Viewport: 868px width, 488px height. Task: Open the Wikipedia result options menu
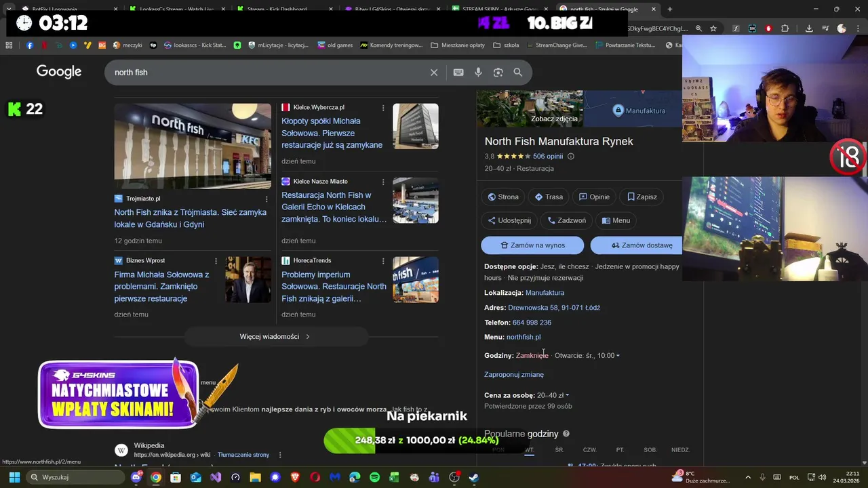(280, 455)
